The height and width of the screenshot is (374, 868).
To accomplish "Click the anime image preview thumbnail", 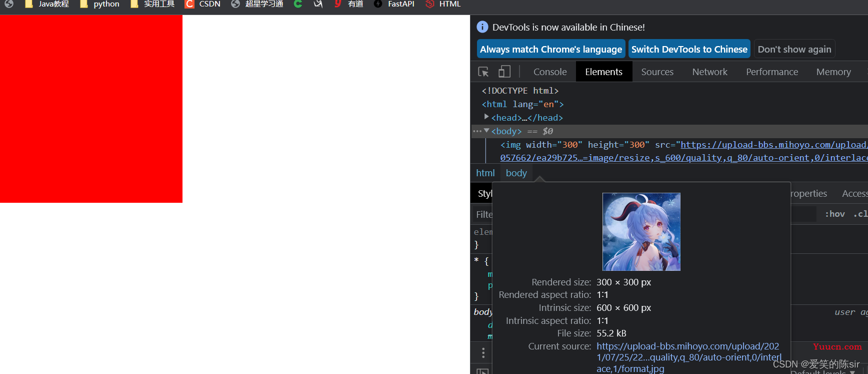I will [x=641, y=232].
